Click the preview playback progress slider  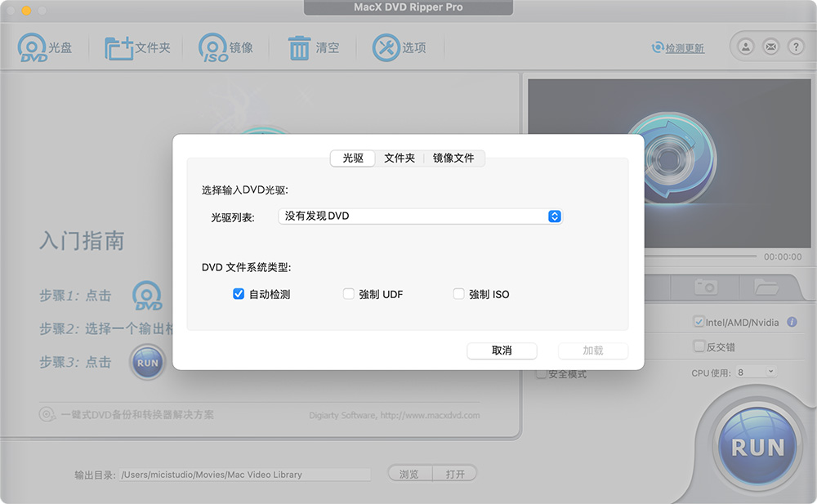(x=700, y=256)
